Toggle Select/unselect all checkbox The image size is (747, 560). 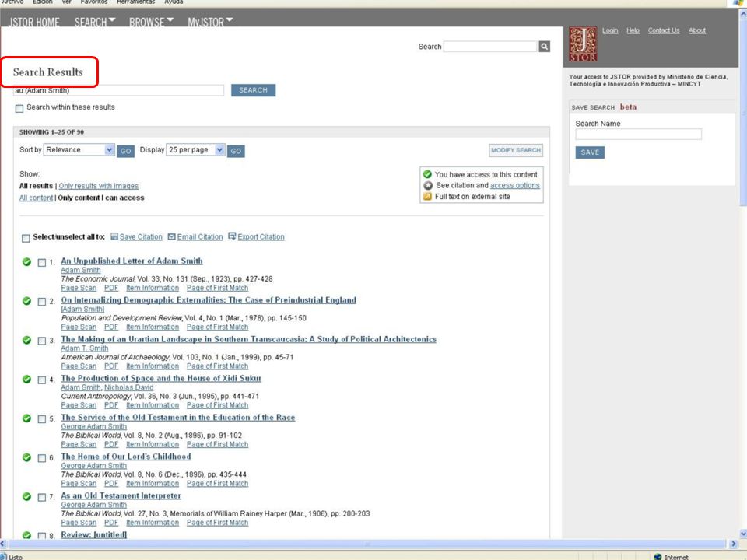pos(26,238)
